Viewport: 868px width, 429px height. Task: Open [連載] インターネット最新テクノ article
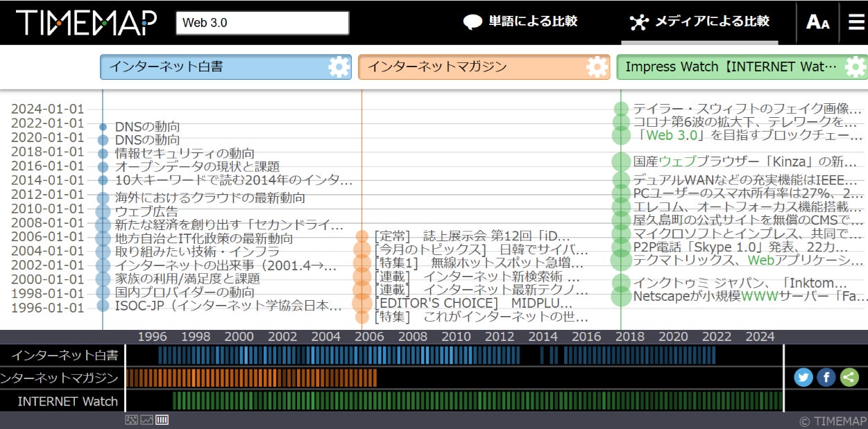(x=481, y=289)
